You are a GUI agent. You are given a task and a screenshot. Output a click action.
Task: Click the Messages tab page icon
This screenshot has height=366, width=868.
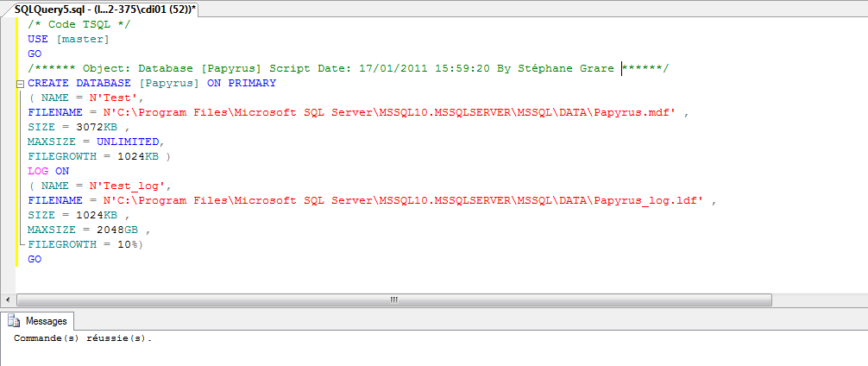[14, 320]
